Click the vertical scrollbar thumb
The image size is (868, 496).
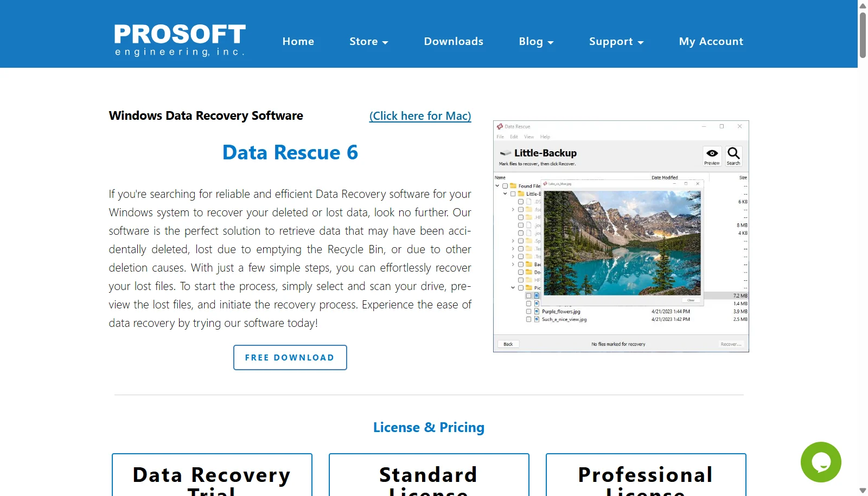point(863,35)
